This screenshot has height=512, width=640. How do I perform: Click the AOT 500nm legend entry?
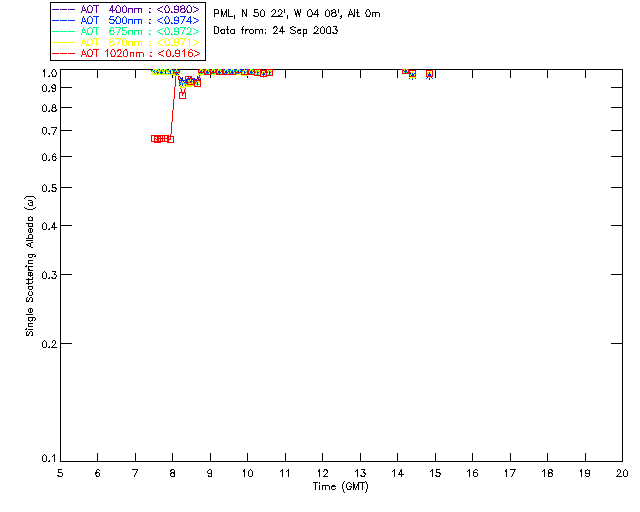click(126, 20)
